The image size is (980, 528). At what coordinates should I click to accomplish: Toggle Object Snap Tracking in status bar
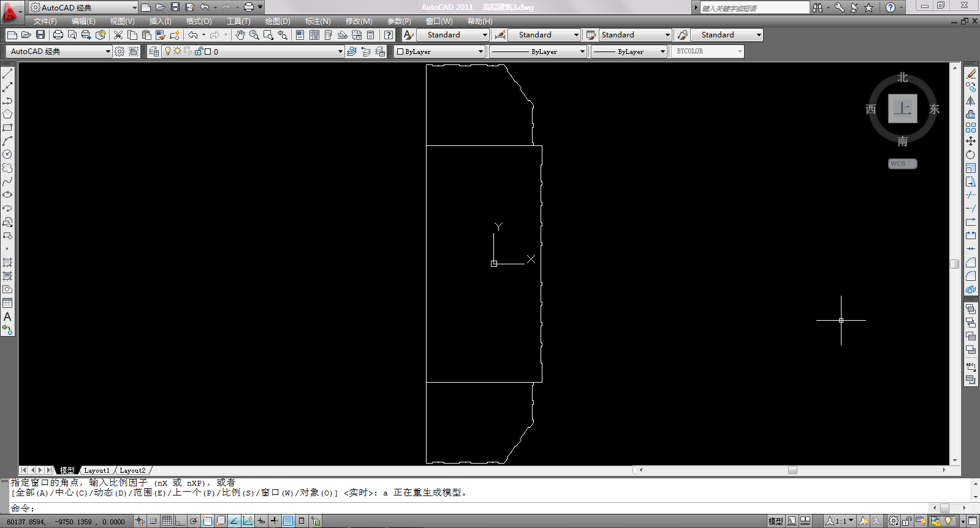tap(234, 521)
